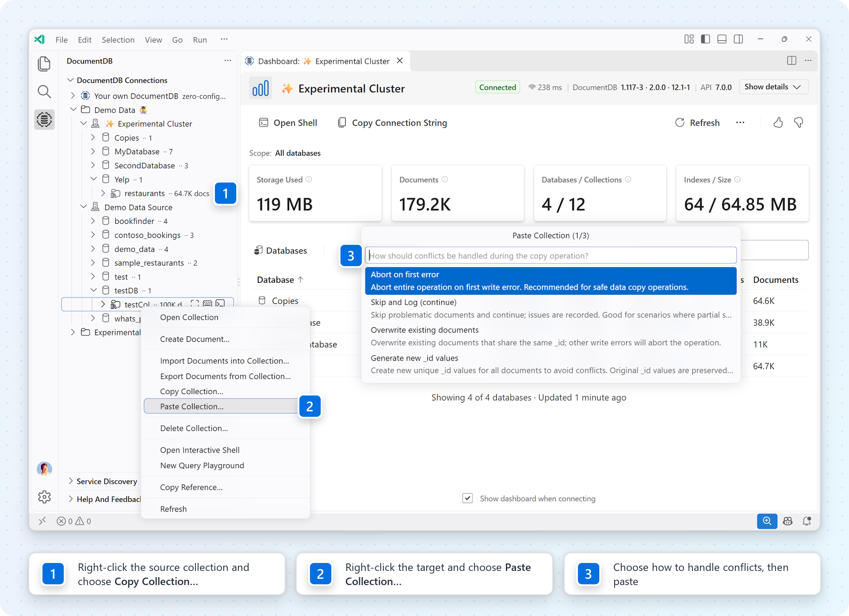Split the editor to the right
The width and height of the screenshot is (849, 616).
pos(792,61)
